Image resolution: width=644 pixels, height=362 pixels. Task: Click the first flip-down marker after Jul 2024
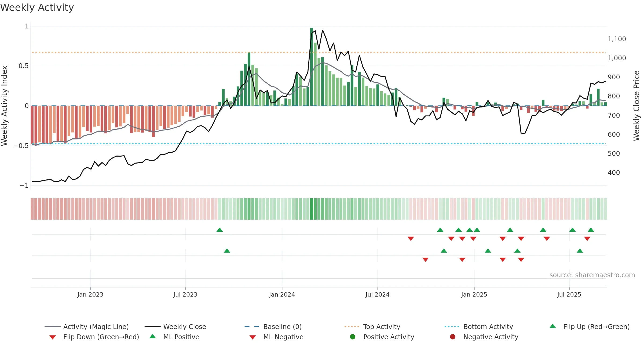click(411, 239)
